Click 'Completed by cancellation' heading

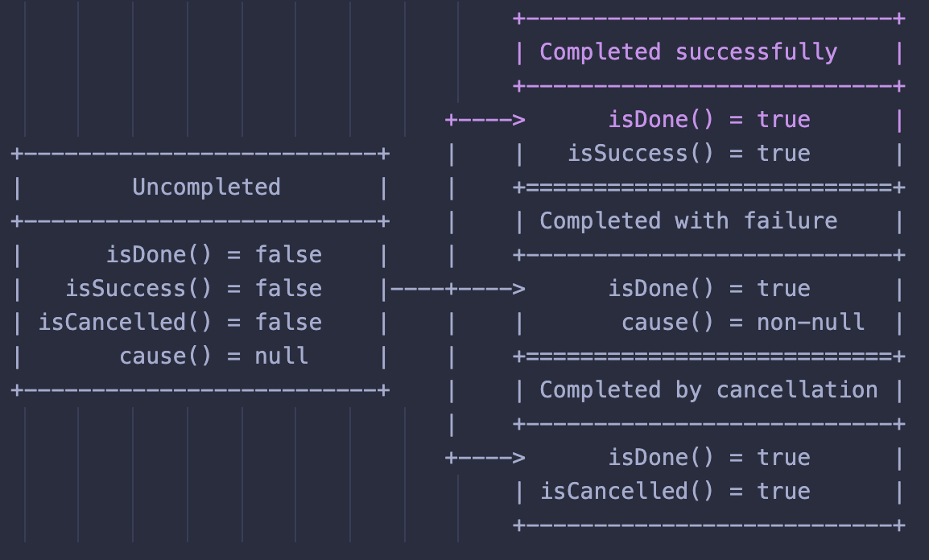click(x=708, y=390)
